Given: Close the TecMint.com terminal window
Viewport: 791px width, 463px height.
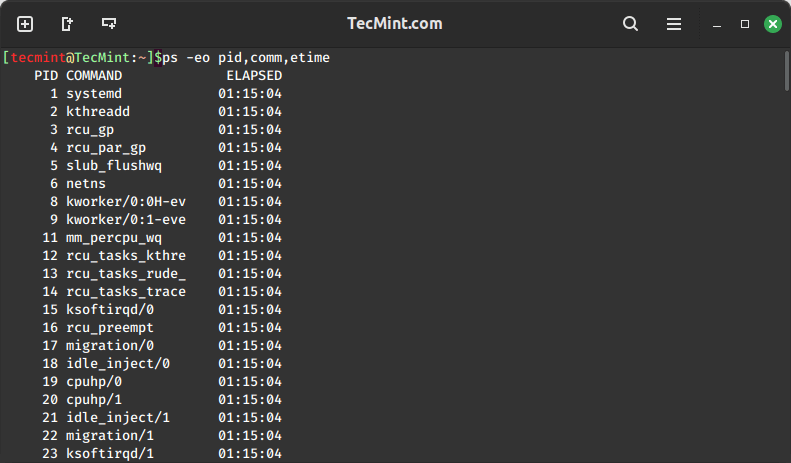Looking at the screenshot, I should [772, 24].
